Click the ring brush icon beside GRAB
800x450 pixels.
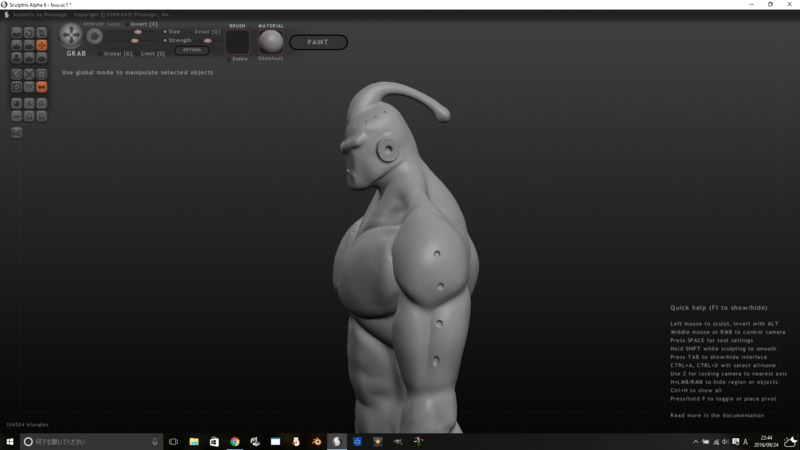coord(94,36)
